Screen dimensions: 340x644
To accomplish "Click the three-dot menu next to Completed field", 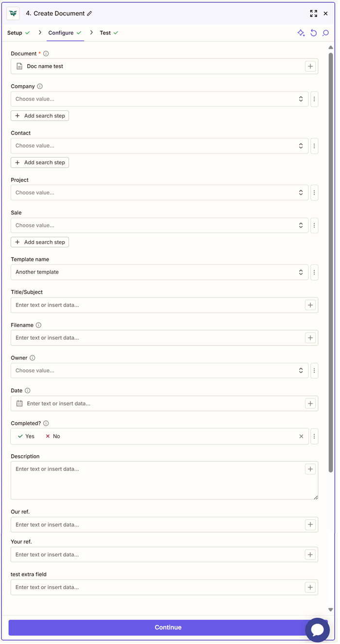I will point(314,436).
